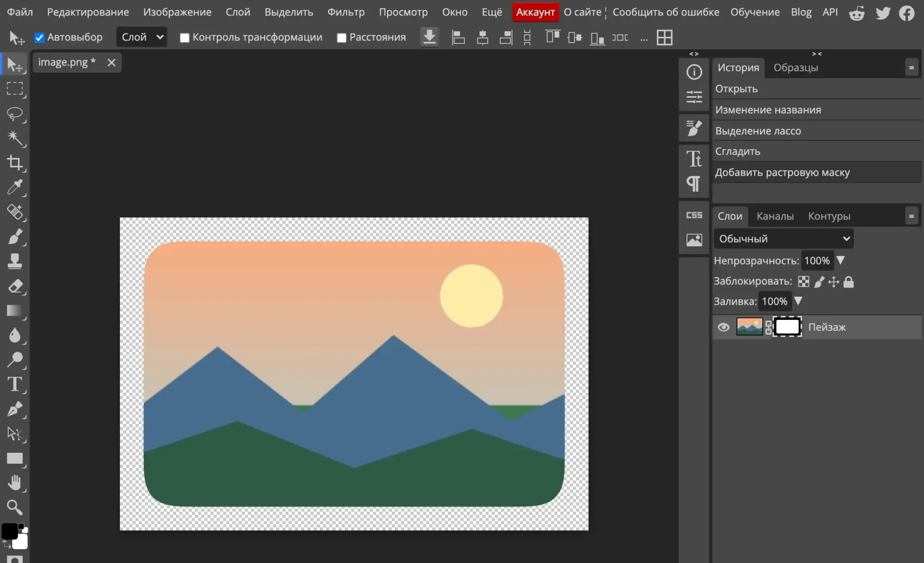Image resolution: width=924 pixels, height=563 pixels.
Task: Select the Magic Wand tool
Action: (15, 138)
